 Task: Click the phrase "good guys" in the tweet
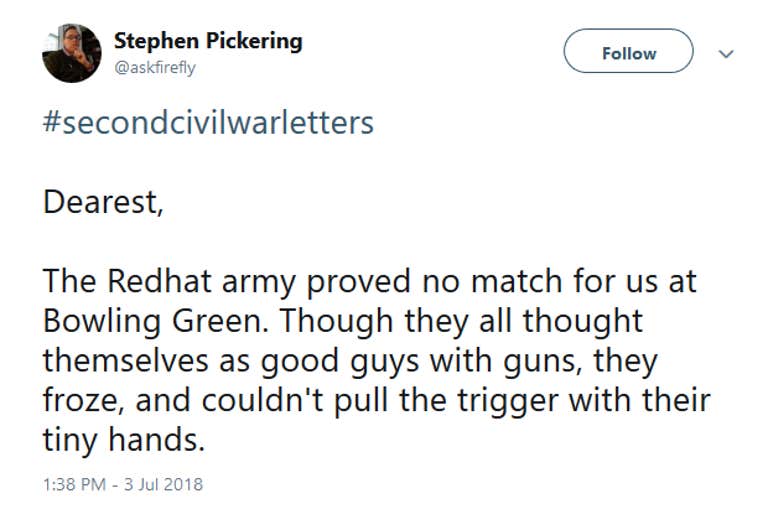339,362
